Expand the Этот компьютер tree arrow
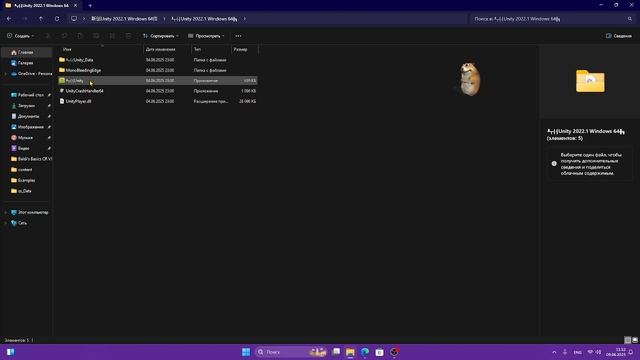Viewport: 640px width, 360px height. [5, 212]
